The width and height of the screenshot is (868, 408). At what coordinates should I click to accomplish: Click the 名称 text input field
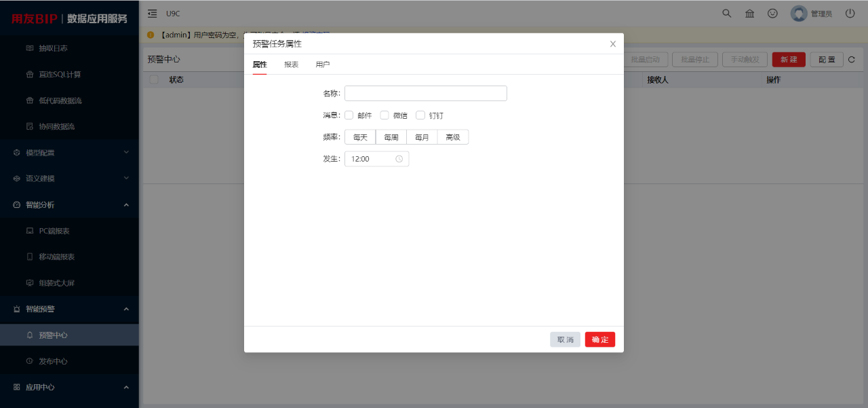click(426, 93)
